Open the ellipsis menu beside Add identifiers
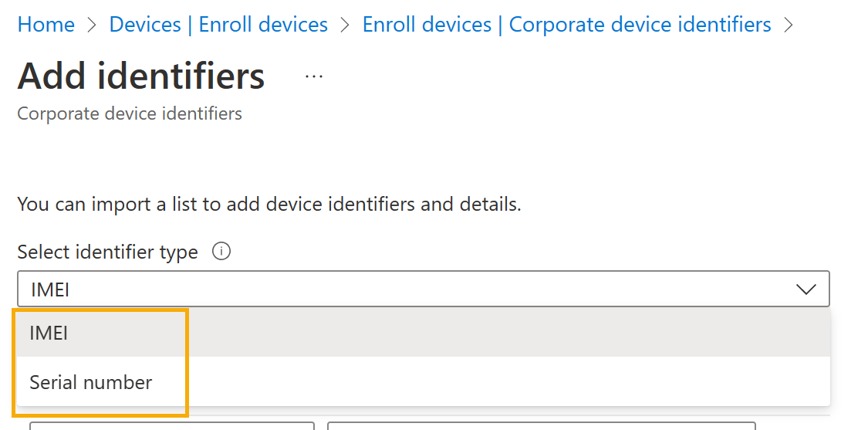Image resolution: width=868 pixels, height=430 pixels. pos(314,76)
